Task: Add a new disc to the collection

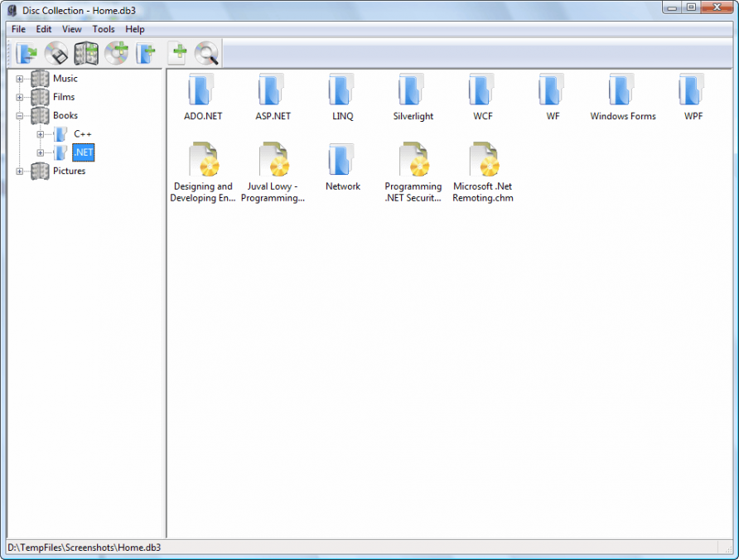Action: (x=117, y=53)
